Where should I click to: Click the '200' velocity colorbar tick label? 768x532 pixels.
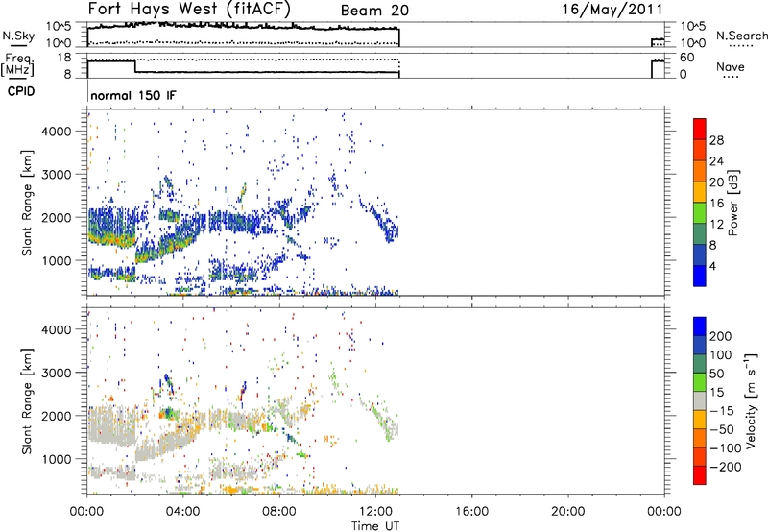[721, 336]
